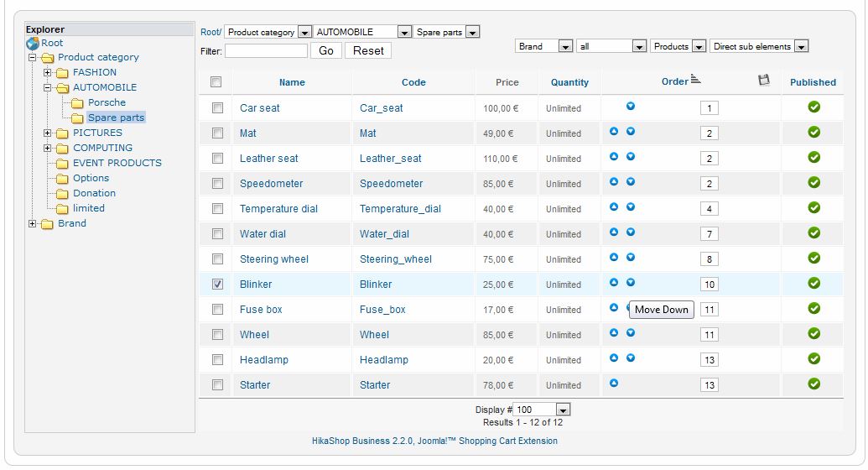
Task: Open the Brand filter dropdown
Action: tap(543, 46)
